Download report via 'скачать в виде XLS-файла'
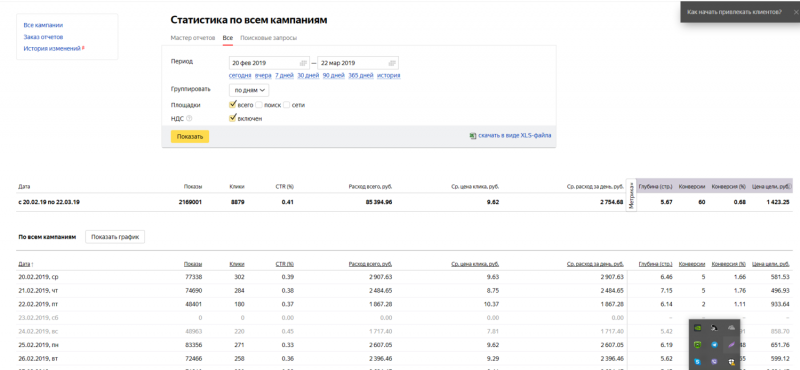 pos(514,136)
